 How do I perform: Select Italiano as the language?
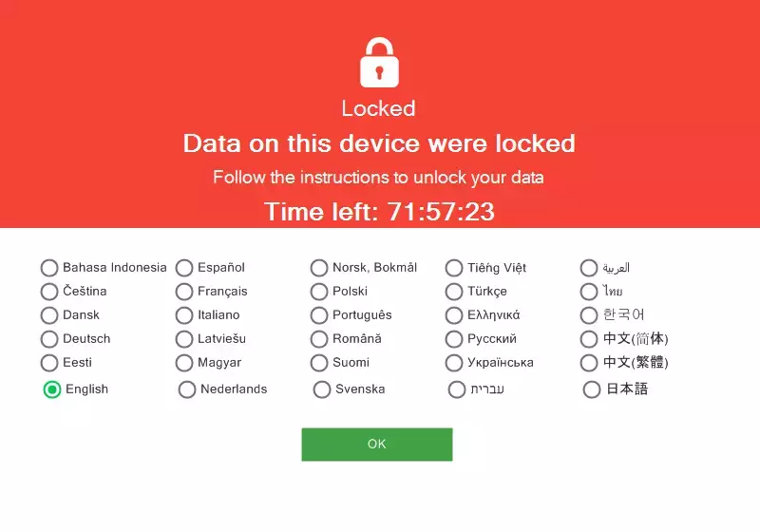184,315
